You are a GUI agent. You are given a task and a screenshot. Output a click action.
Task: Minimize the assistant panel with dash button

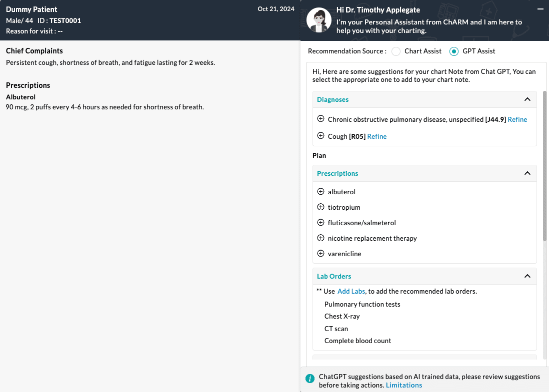click(540, 9)
